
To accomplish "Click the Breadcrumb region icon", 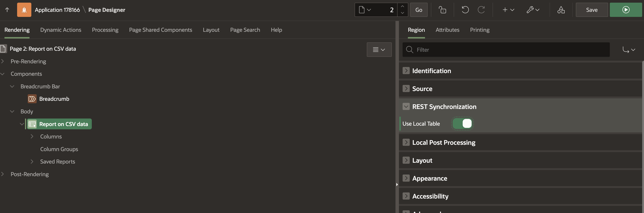I will [32, 99].
